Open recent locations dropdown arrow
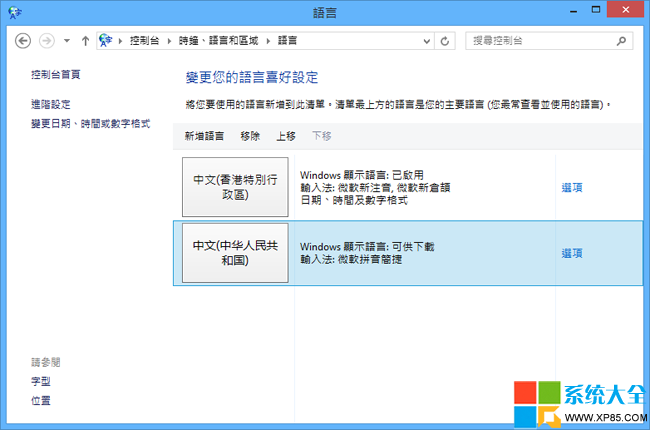The width and height of the screenshot is (650, 430). [67, 41]
